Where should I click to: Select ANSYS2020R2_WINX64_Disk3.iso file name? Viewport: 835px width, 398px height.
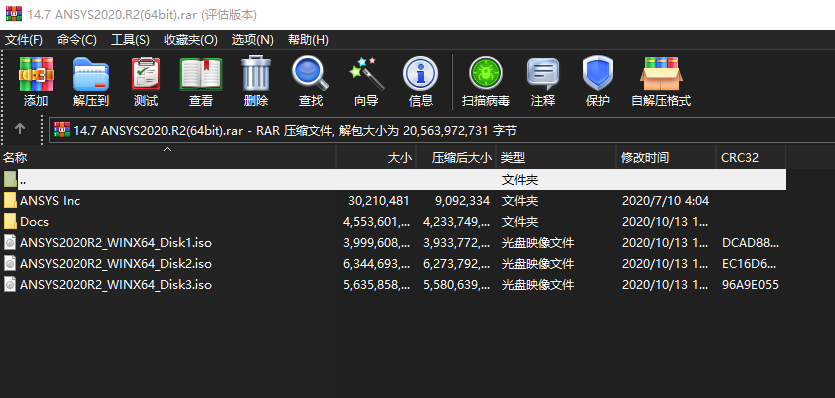point(116,285)
